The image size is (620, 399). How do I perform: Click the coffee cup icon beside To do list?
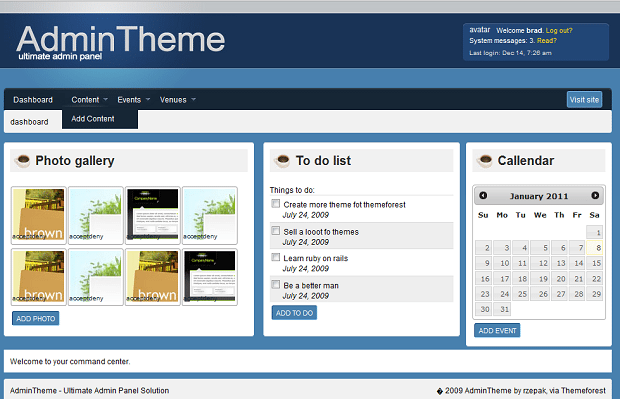pos(282,161)
